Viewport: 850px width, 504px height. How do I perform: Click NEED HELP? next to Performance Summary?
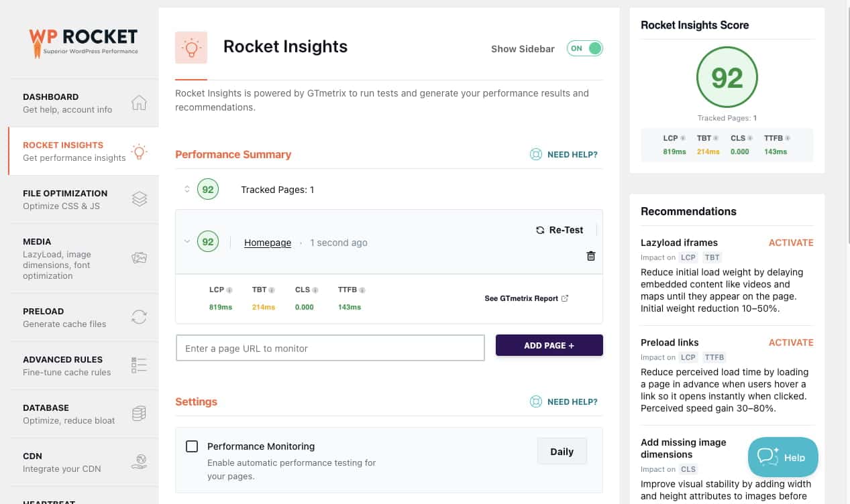[572, 155]
